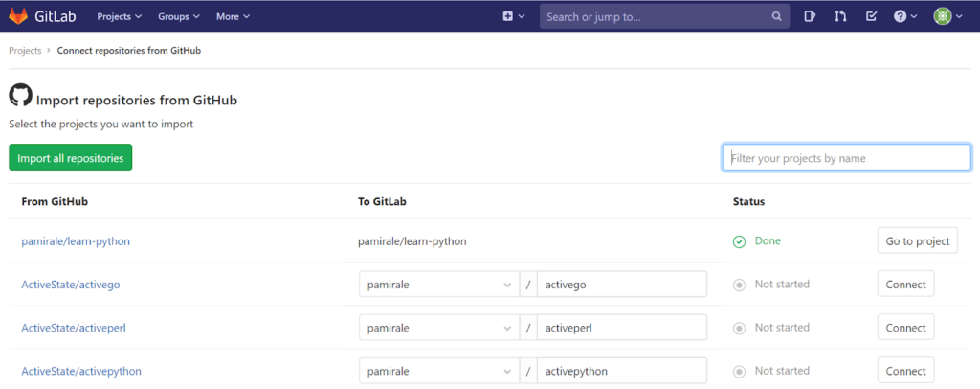Click Connect for ActiveState/activego
This screenshot has width=980, height=389.
click(x=905, y=284)
